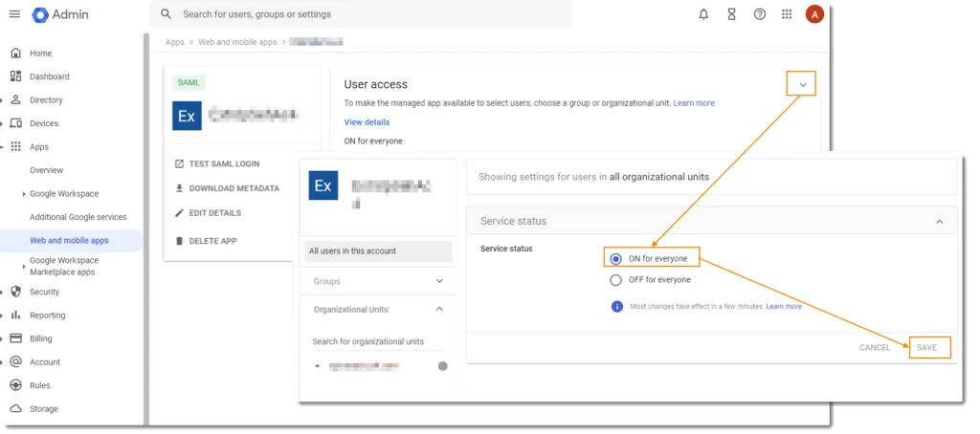Click the Account at-sign icon
Screen dimensions: 980x434
[16, 362]
